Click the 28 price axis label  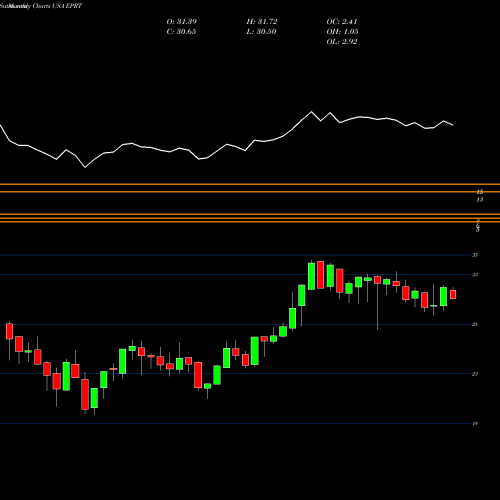pos(475,324)
